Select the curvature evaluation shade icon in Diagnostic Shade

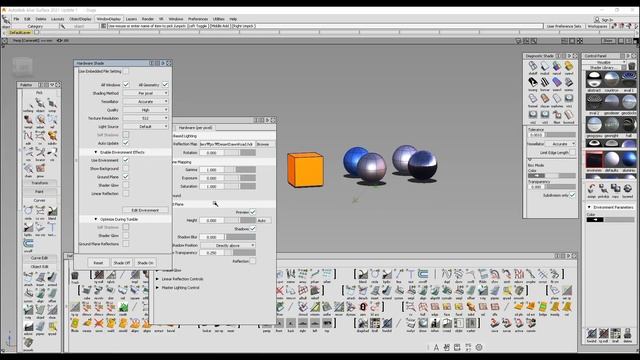click(x=569, y=66)
